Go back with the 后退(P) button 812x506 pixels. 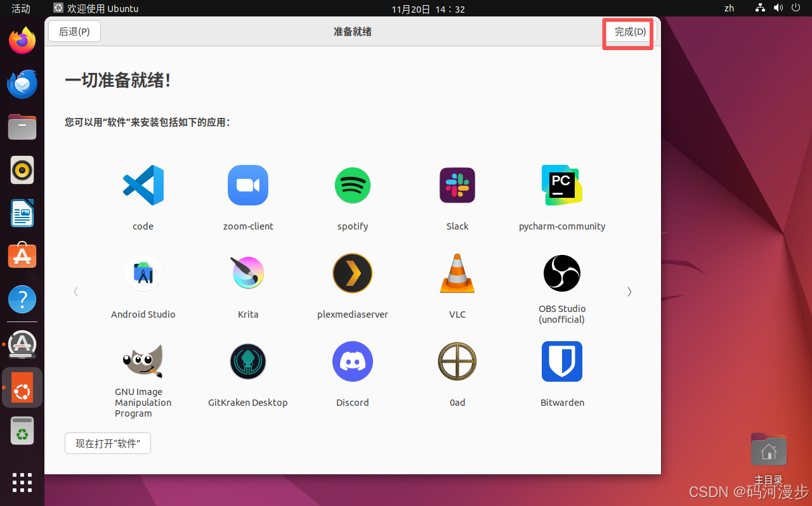coord(74,32)
